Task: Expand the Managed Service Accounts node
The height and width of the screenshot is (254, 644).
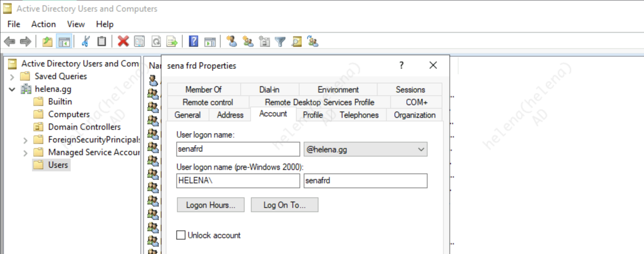Action: coord(25,153)
